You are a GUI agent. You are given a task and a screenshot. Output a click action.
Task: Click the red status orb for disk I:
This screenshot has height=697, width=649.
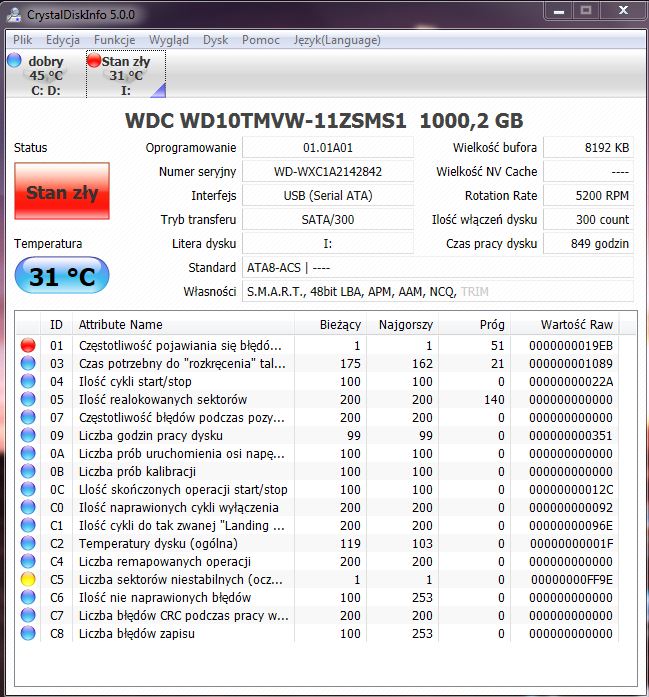point(94,60)
